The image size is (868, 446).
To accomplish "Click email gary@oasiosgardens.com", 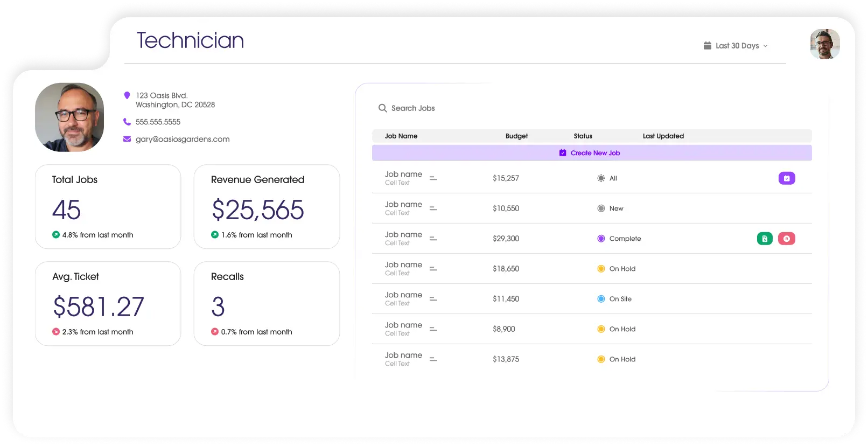I will [x=183, y=139].
